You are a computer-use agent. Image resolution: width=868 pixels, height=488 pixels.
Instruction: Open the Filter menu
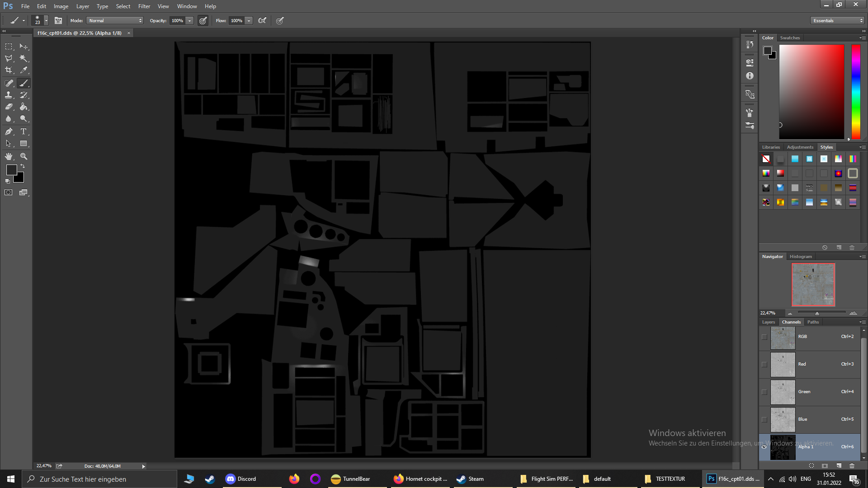point(144,6)
